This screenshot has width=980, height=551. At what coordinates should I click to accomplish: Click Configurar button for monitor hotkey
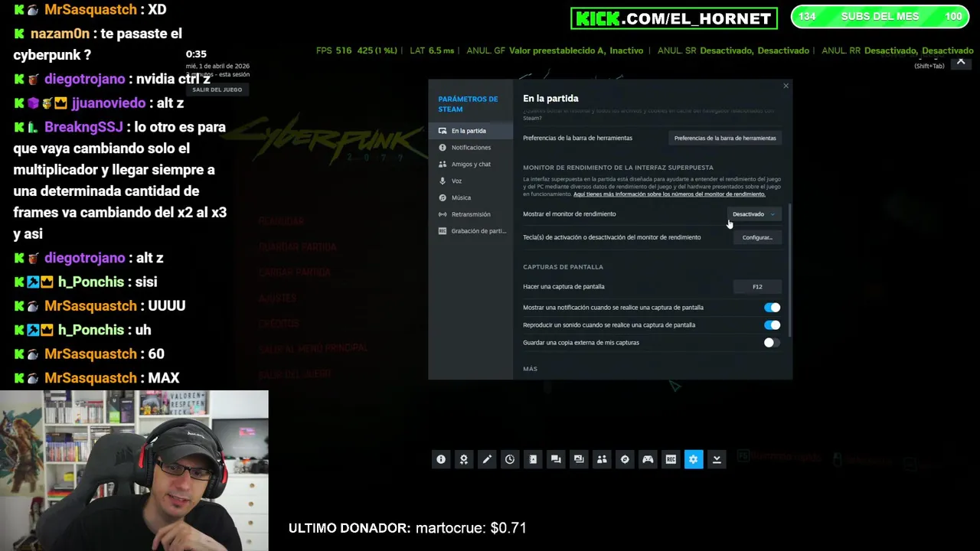pos(757,237)
